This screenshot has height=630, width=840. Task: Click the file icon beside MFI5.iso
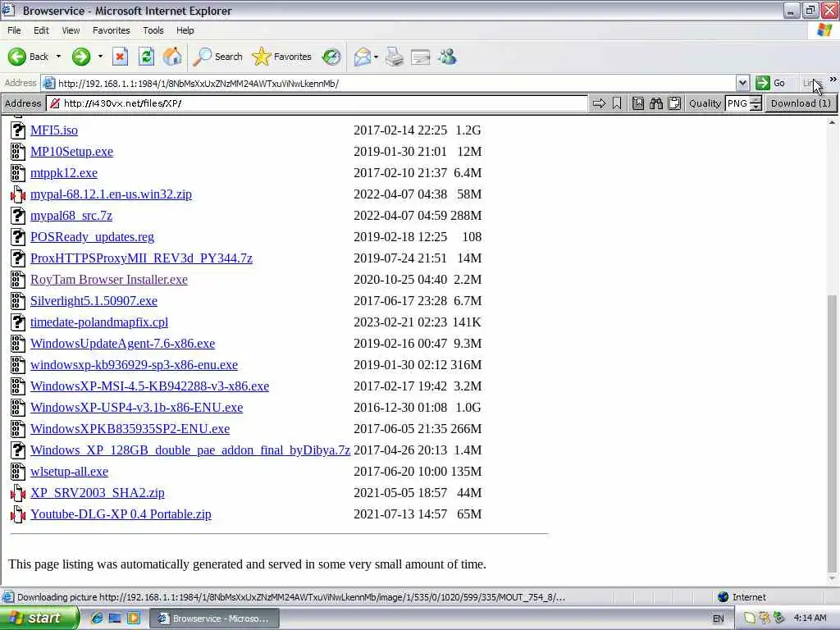click(x=18, y=130)
